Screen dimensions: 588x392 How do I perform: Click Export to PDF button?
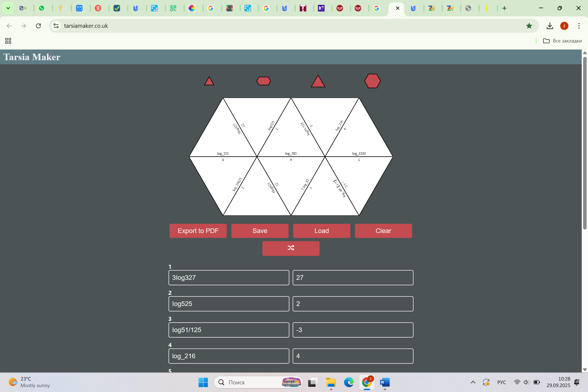[x=198, y=231]
